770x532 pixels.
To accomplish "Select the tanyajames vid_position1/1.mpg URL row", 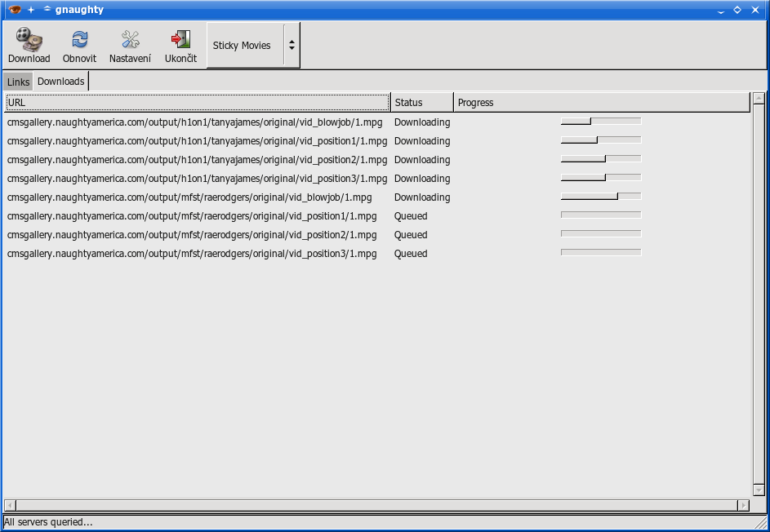I will 197,141.
